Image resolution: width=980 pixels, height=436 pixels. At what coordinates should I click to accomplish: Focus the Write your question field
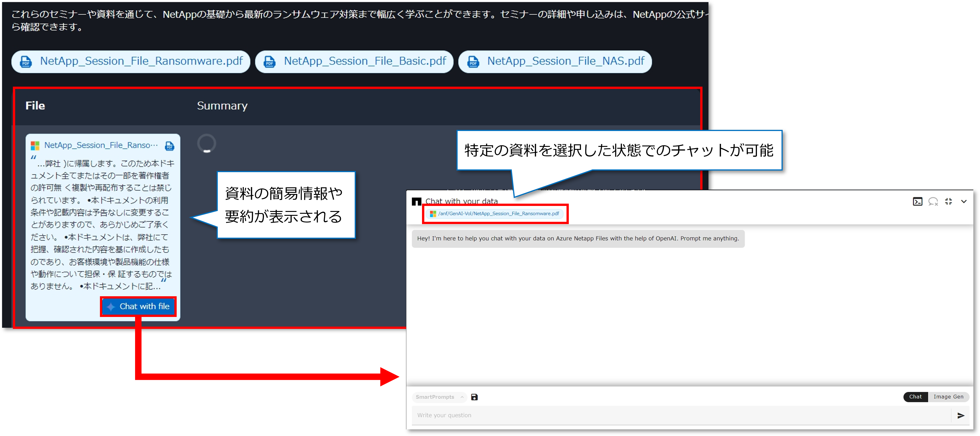681,415
